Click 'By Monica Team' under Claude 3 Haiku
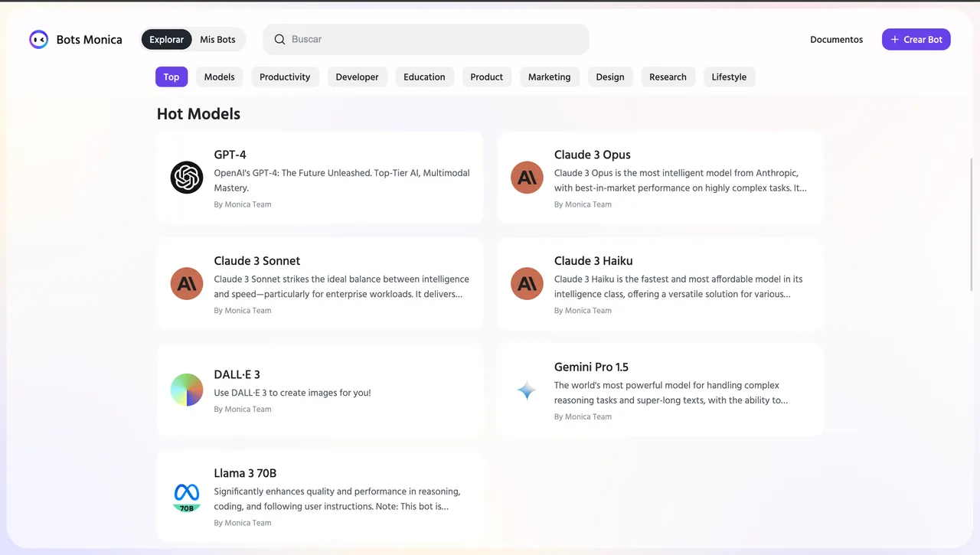980x555 pixels. 583,311
